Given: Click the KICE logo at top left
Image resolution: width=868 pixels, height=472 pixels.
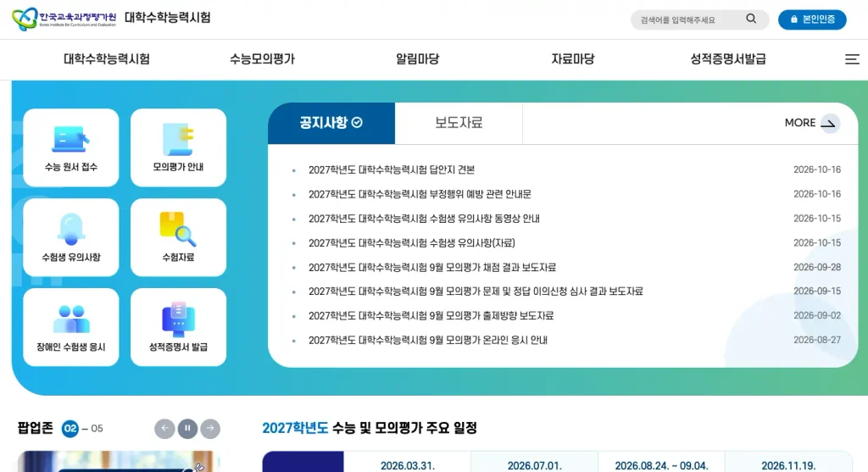Looking at the screenshot, I should click(64, 19).
